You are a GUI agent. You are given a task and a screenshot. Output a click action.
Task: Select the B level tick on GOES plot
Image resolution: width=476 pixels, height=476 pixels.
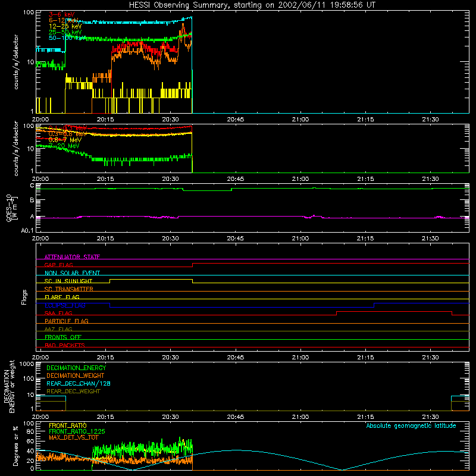[32, 200]
